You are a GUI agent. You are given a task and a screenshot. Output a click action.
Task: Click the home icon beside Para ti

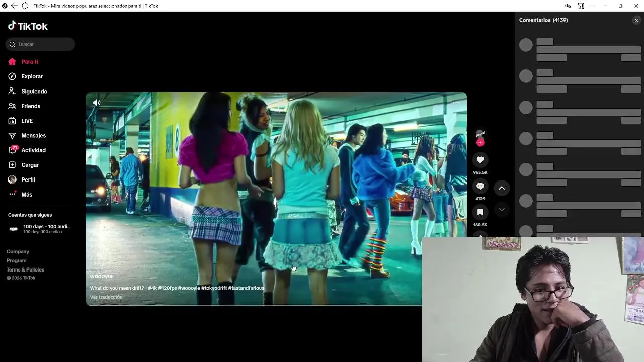pyautogui.click(x=12, y=62)
